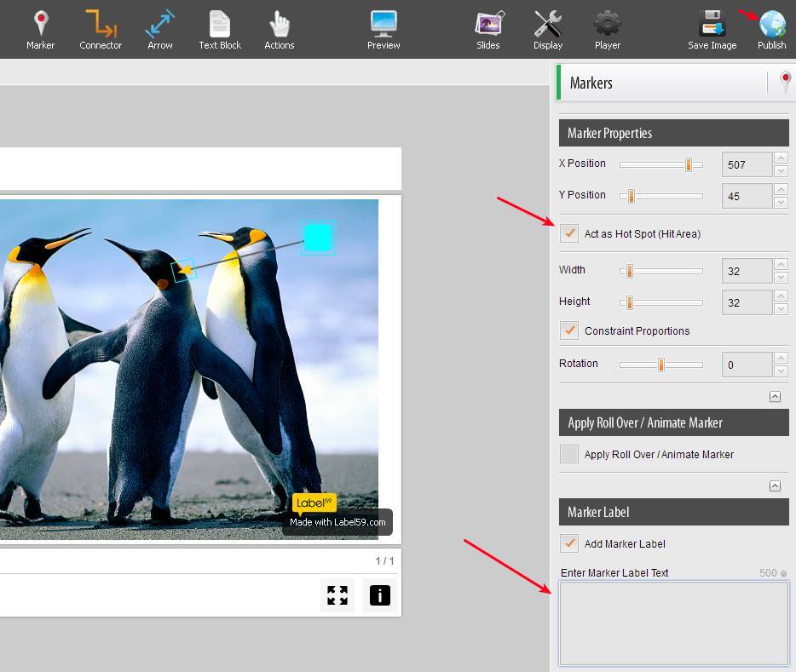The height and width of the screenshot is (672, 796).
Task: Increase the X Position value with stepper
Action: (781, 158)
